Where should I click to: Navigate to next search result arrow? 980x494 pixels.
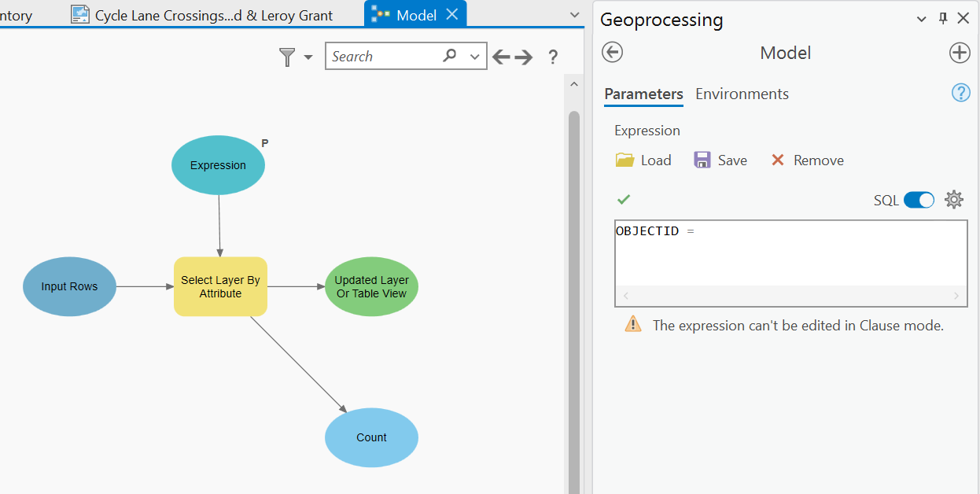(524, 57)
